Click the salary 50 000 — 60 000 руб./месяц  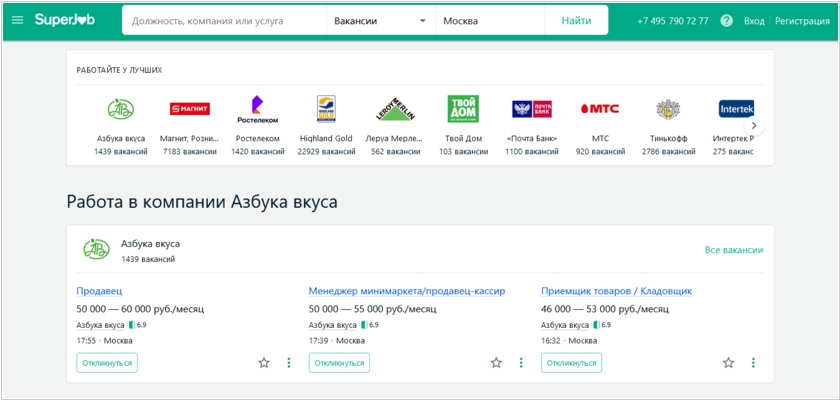[x=140, y=309]
